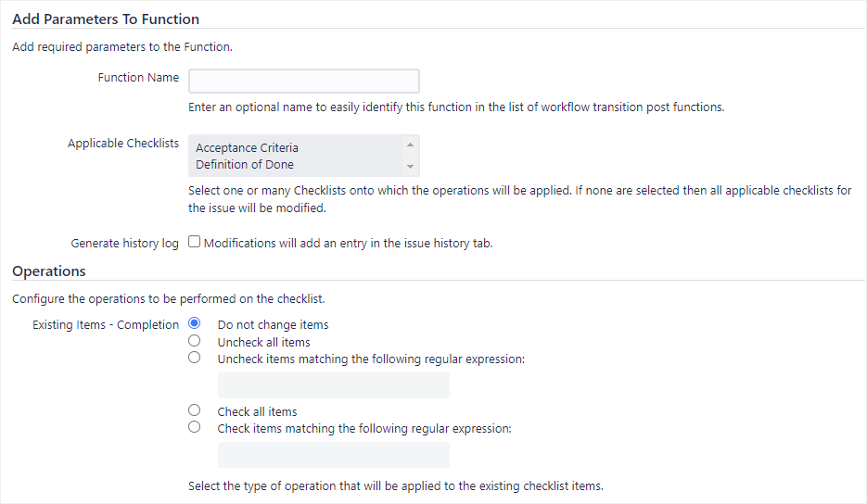867x504 pixels.
Task: Click the Existing Items - Completion label
Action: (x=106, y=325)
